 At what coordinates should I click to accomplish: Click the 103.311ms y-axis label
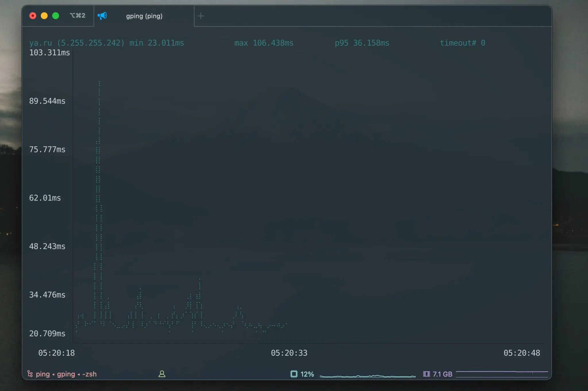click(x=50, y=53)
